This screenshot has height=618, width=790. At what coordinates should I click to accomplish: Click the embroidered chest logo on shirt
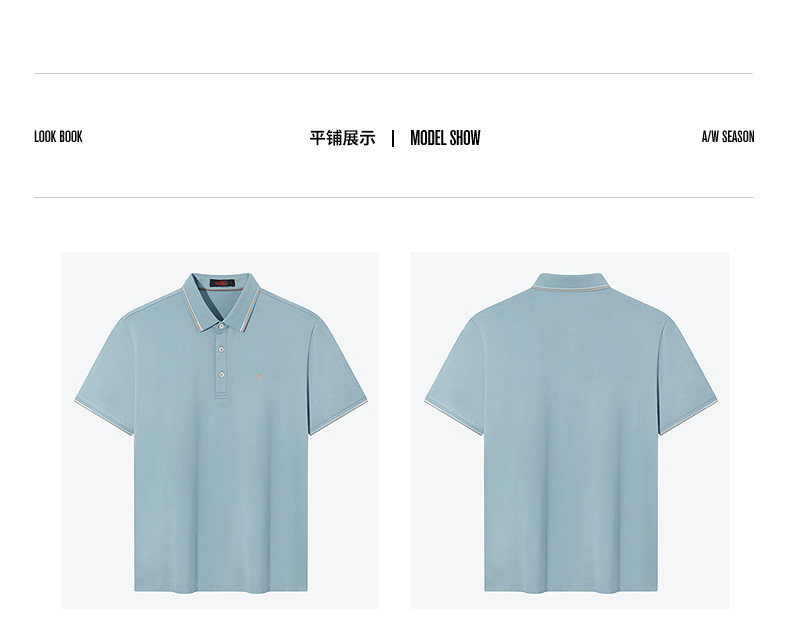258,376
